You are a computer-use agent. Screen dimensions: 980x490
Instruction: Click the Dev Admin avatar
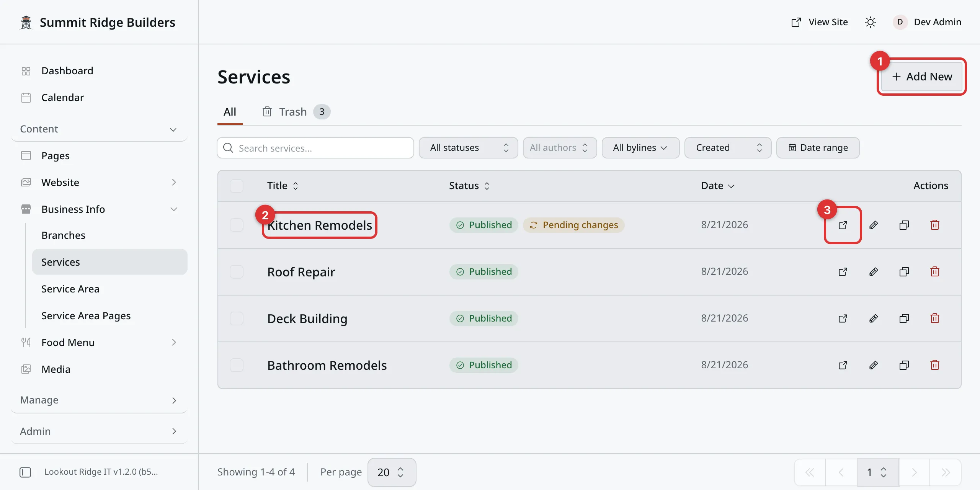tap(900, 22)
